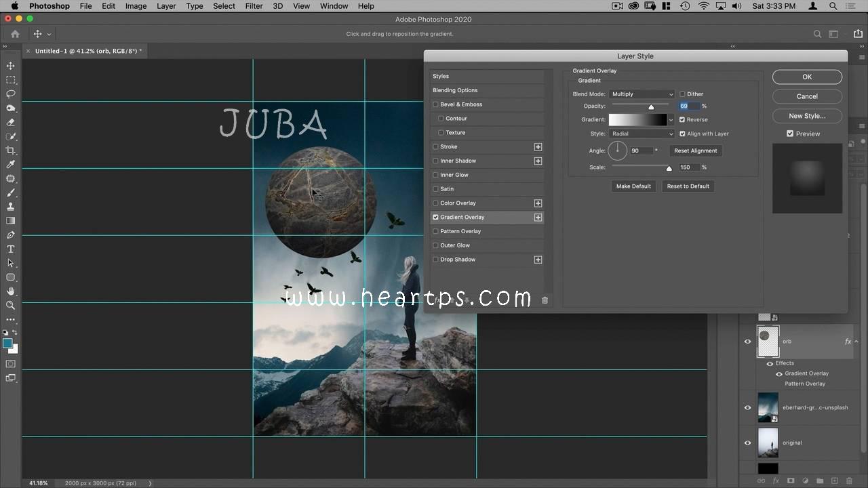The image size is (868, 488).
Task: Activate the Horizontal Type tool
Action: [10, 249]
